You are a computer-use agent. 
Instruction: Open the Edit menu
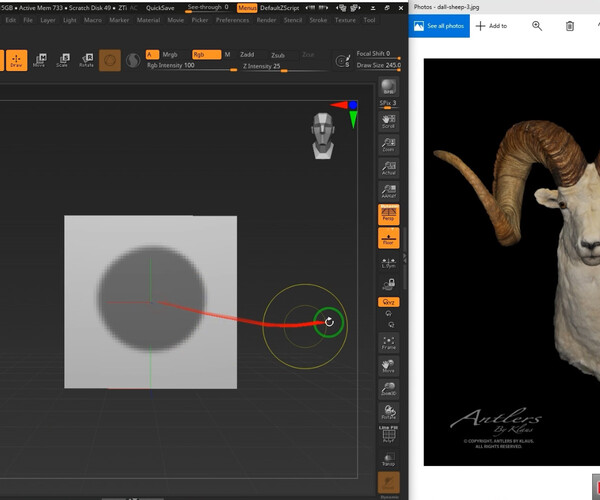point(11,20)
